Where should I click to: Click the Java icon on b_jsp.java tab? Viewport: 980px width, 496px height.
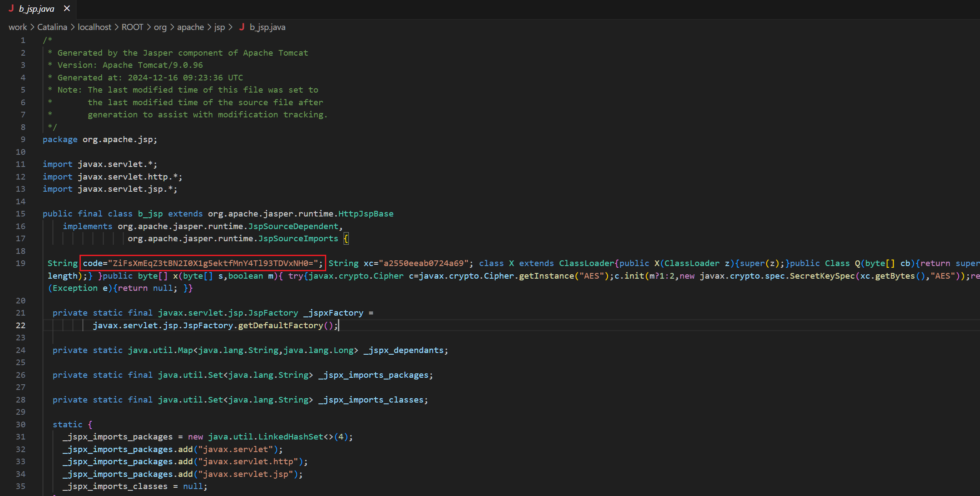click(11, 9)
